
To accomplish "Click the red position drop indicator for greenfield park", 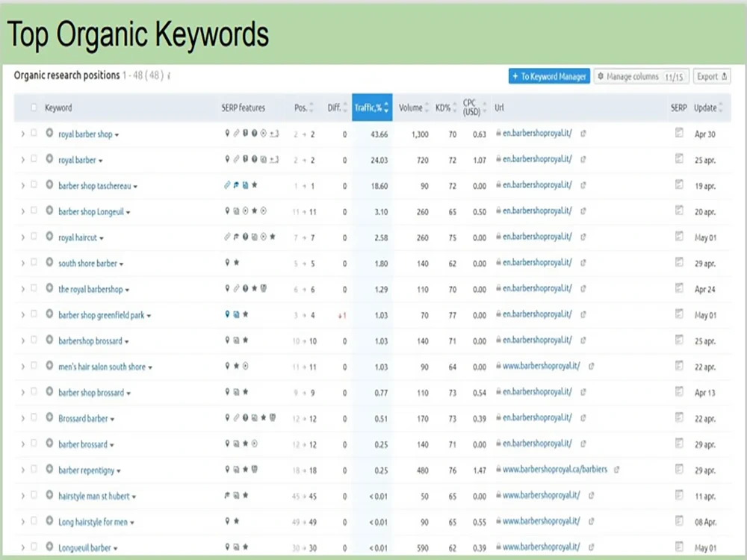I will coord(342,315).
